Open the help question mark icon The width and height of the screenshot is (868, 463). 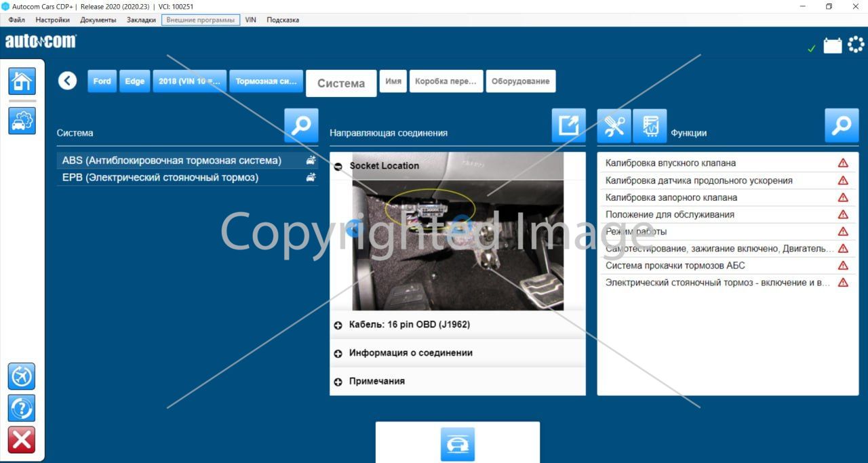click(x=22, y=409)
